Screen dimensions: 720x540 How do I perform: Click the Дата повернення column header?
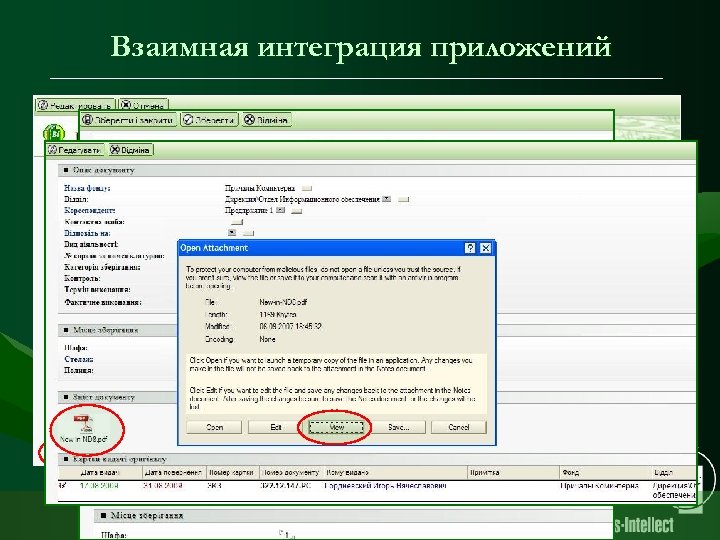[173, 472]
